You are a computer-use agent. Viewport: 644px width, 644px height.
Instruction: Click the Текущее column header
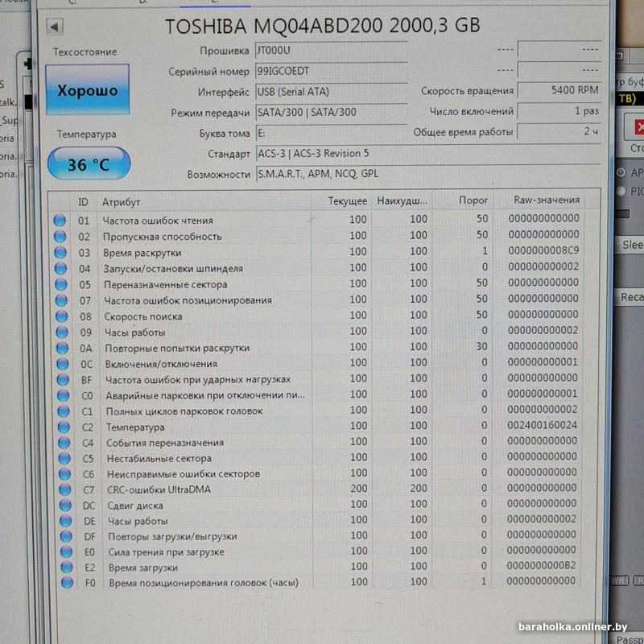click(x=347, y=200)
